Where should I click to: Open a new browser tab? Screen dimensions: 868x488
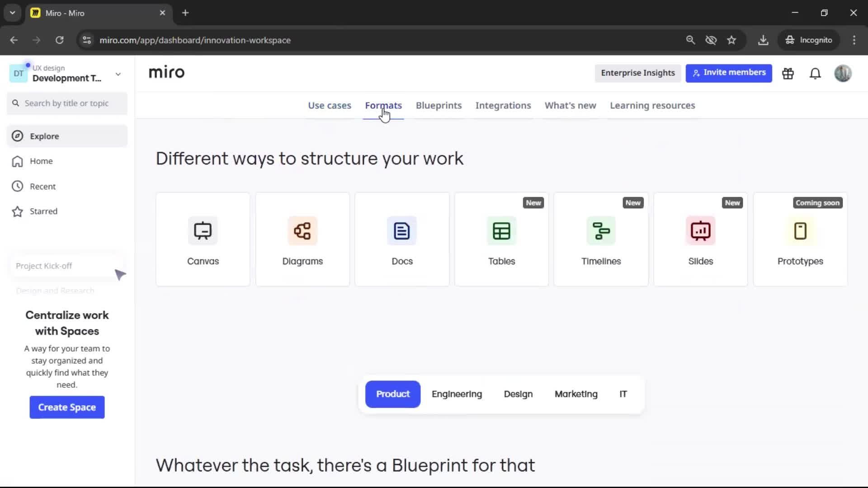185,13
